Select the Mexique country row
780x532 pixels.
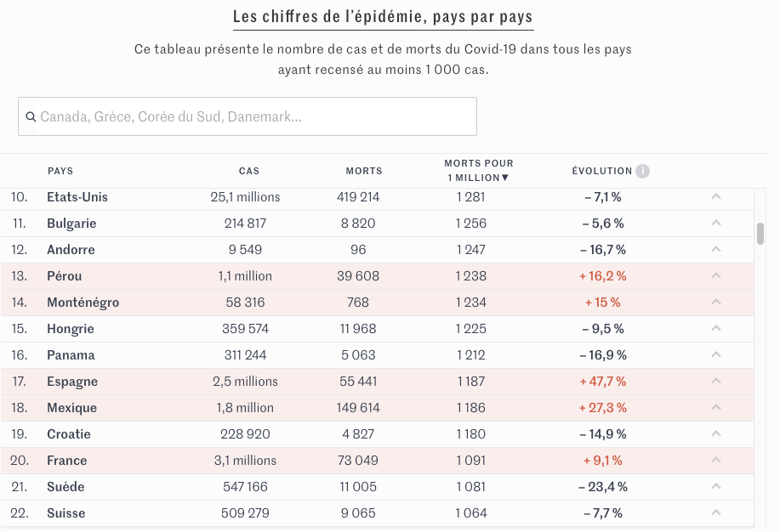point(72,408)
